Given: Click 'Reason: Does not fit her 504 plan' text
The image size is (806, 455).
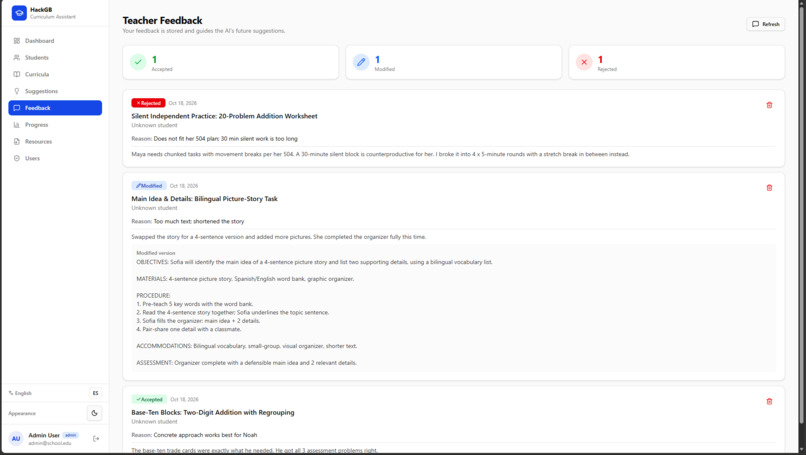Looking at the screenshot, I should point(214,139).
